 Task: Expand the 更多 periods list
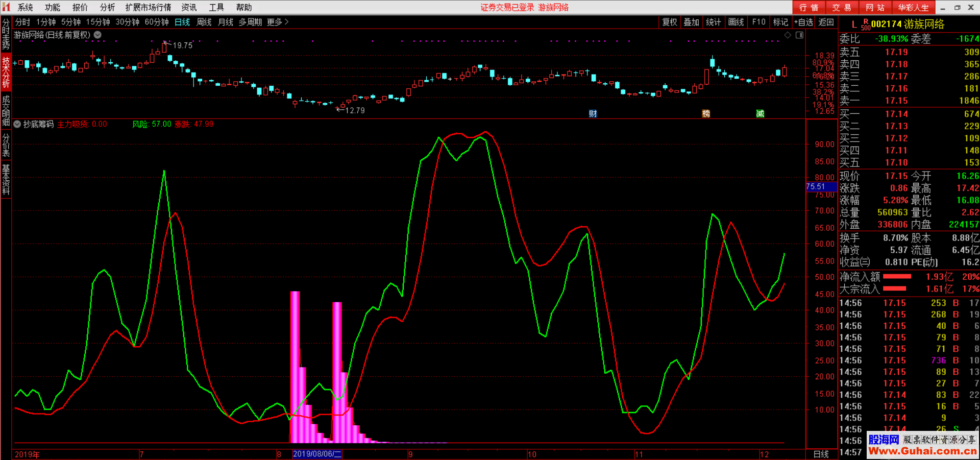(278, 22)
